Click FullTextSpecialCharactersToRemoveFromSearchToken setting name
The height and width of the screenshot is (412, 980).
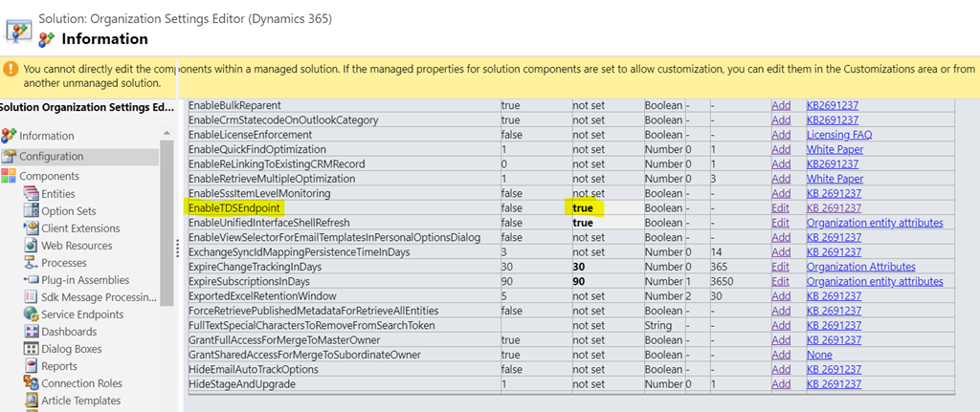pyautogui.click(x=311, y=325)
